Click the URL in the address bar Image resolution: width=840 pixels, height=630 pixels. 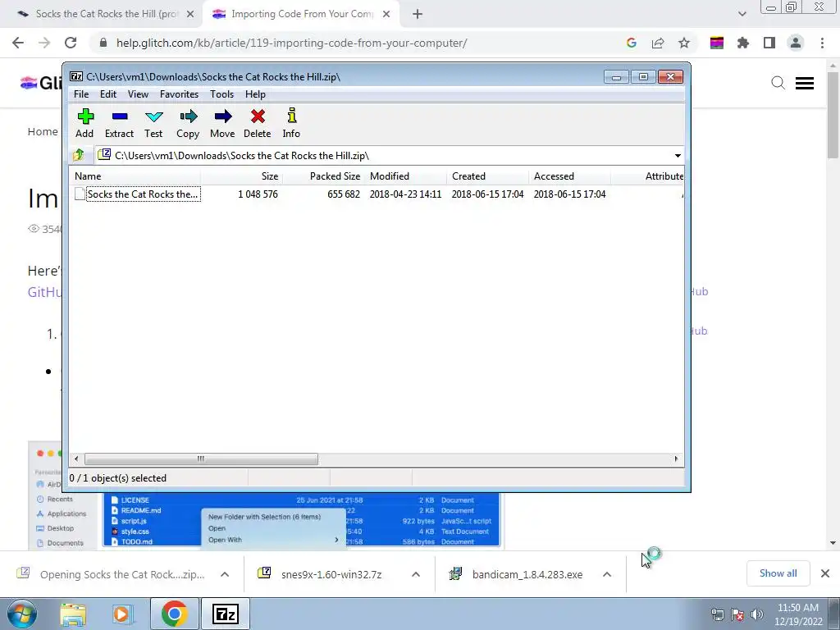(291, 43)
